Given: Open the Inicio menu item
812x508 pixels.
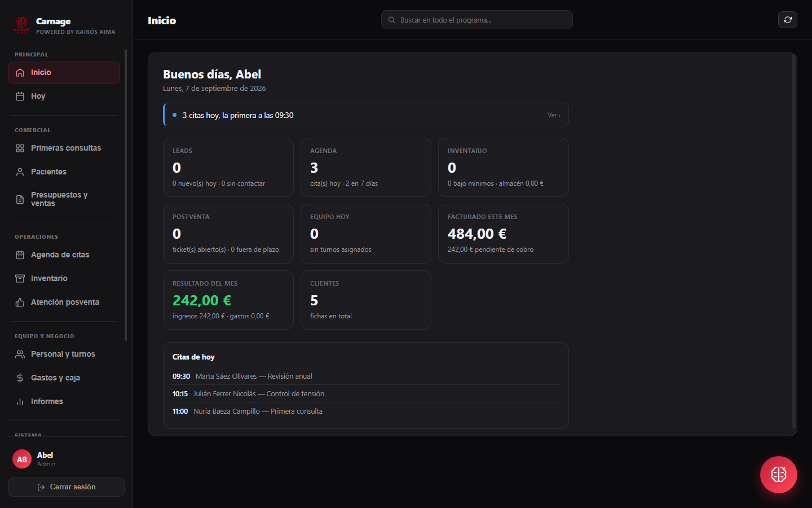Looking at the screenshot, I should pyautogui.click(x=64, y=73).
